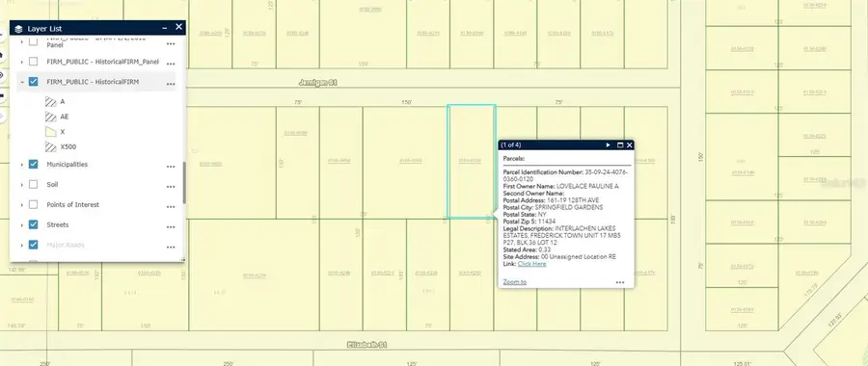Viewport: 868px width, 366px height.
Task: Minimize the Layer List panel
Action: [164, 28]
